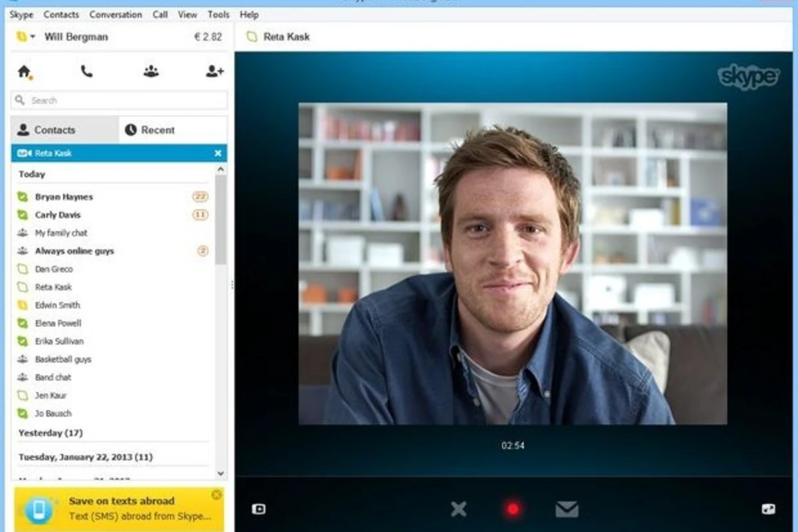798x532 pixels.
Task: End the call with red button
Action: pos(513,509)
